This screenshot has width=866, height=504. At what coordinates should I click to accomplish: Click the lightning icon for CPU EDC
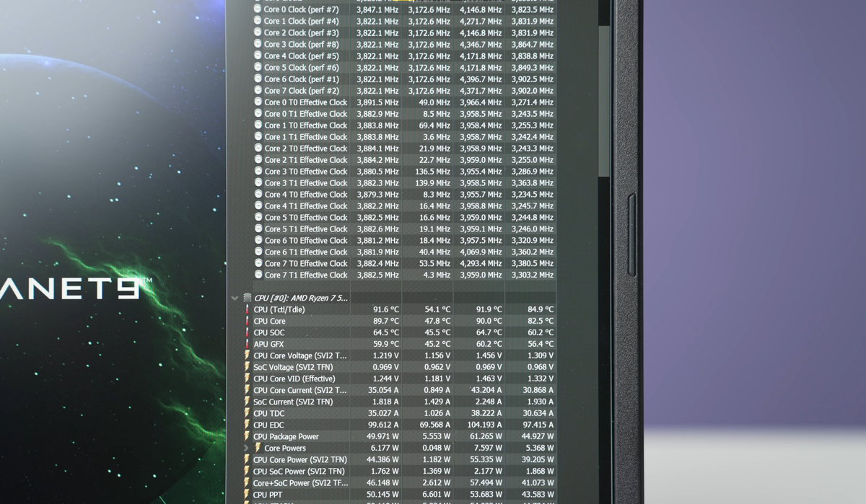coord(247,425)
